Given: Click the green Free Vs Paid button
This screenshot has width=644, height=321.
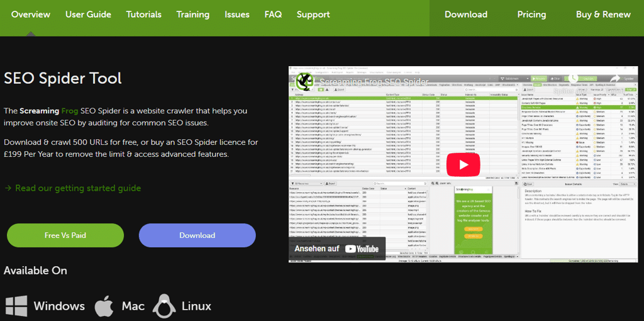Looking at the screenshot, I should click(65, 235).
